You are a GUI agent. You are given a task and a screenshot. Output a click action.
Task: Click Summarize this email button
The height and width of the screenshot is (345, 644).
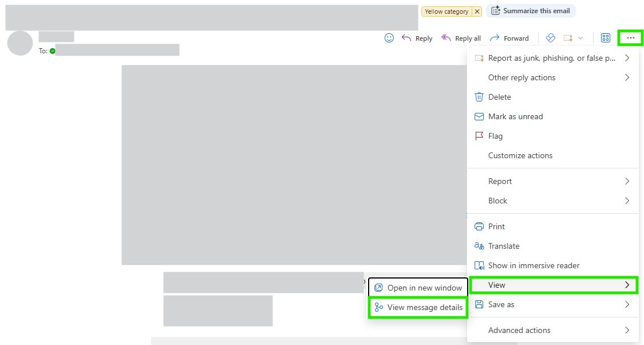(531, 11)
